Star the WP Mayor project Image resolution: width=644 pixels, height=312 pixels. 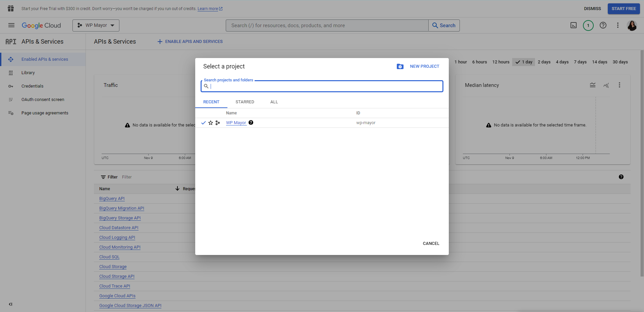point(211,123)
